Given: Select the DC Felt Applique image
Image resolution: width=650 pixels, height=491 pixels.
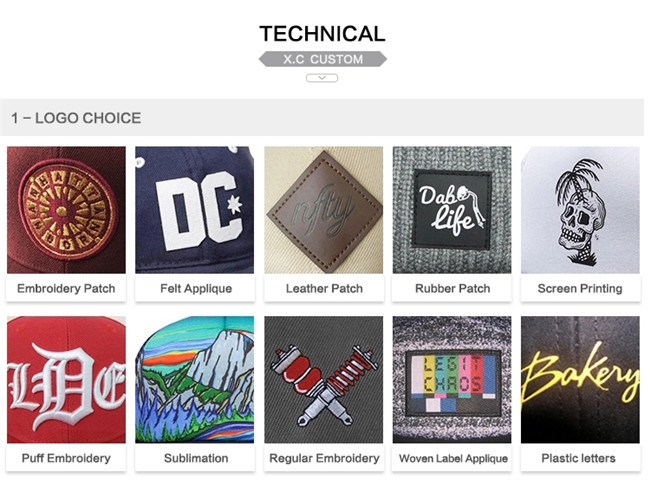Looking at the screenshot, I should point(194,210).
